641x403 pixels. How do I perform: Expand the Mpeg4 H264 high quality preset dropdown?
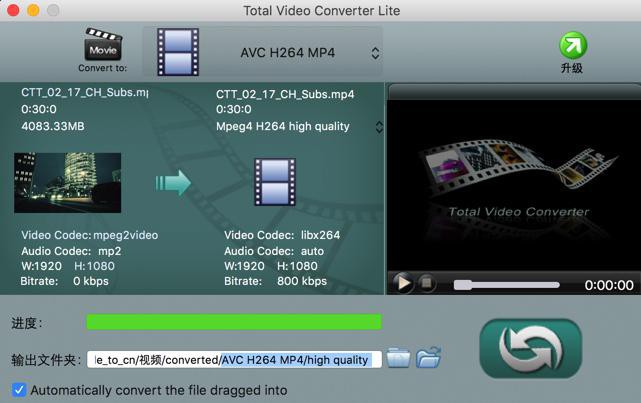(379, 127)
